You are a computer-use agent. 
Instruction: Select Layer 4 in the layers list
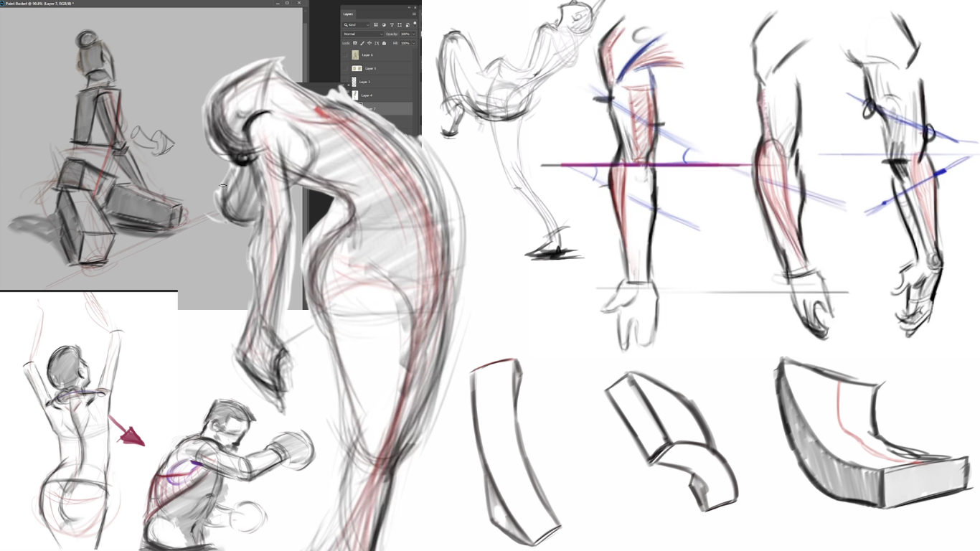[367, 95]
